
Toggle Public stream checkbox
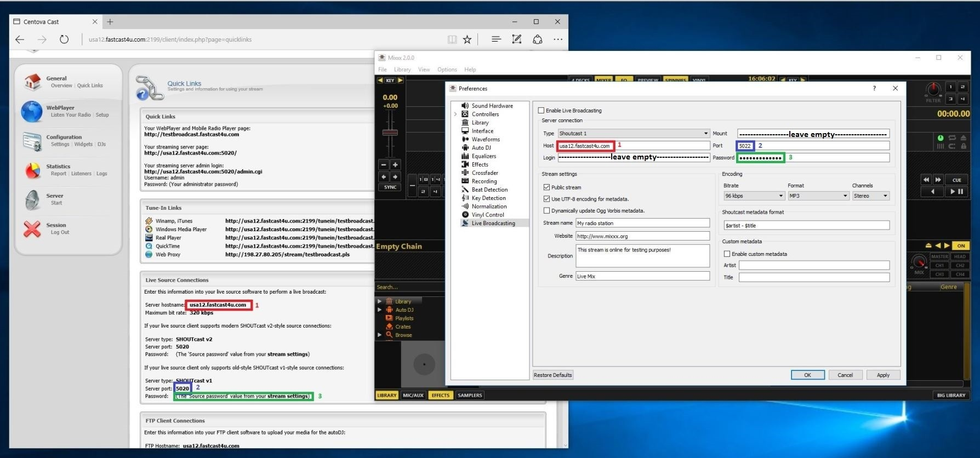point(546,187)
